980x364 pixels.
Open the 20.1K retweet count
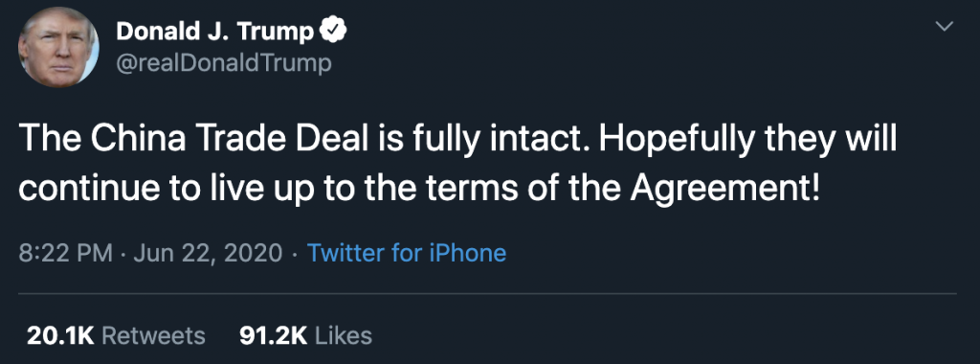click(x=60, y=336)
